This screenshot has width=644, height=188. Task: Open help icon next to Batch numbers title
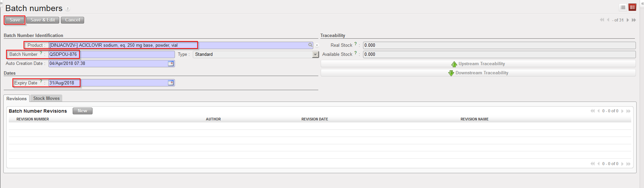coord(68,9)
